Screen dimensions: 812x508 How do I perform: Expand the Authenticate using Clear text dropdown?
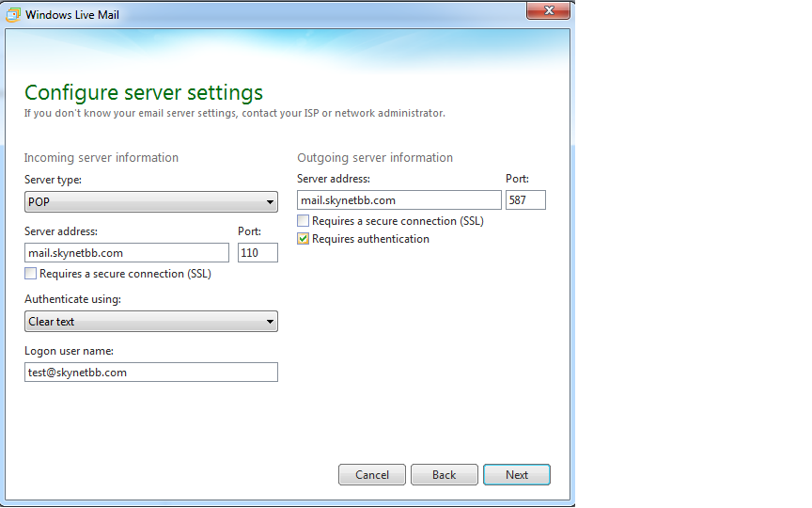[150, 322]
